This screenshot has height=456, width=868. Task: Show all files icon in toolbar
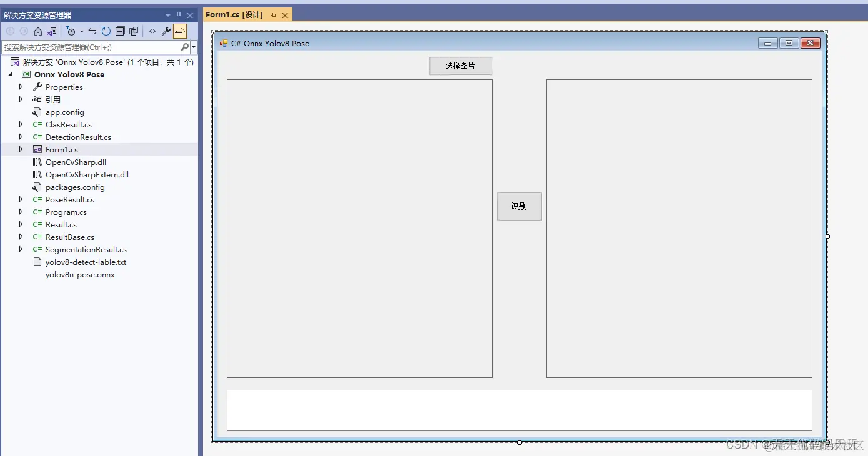tap(134, 31)
